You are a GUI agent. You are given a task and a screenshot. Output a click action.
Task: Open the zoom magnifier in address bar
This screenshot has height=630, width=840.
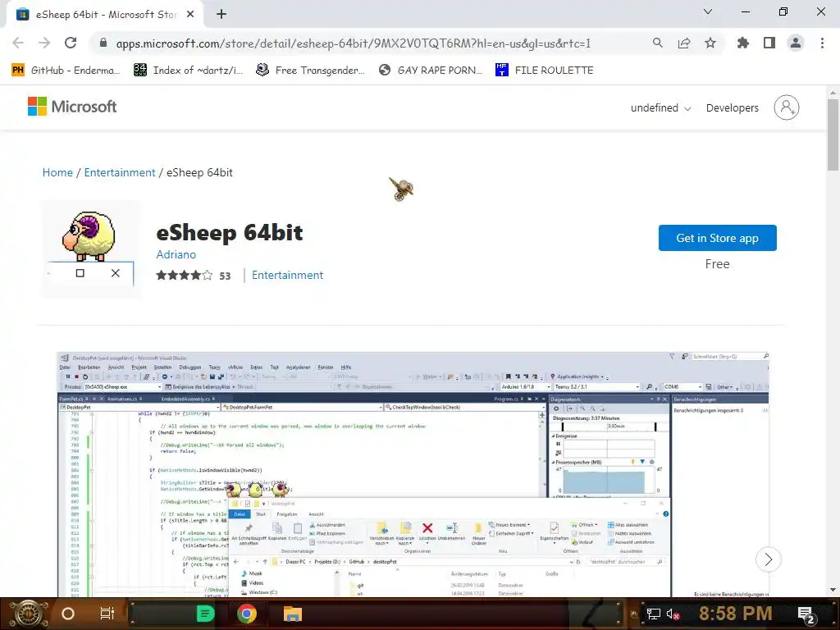(657, 43)
